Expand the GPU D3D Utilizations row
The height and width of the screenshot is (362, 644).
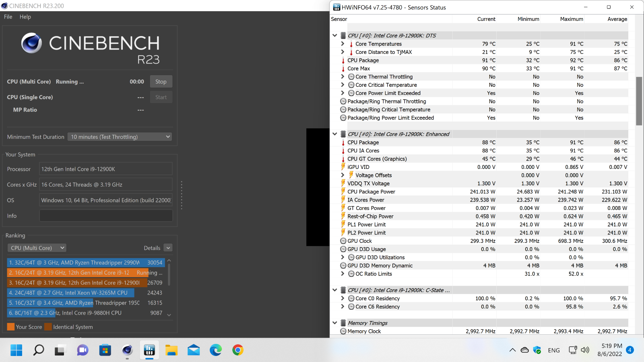[343, 257]
